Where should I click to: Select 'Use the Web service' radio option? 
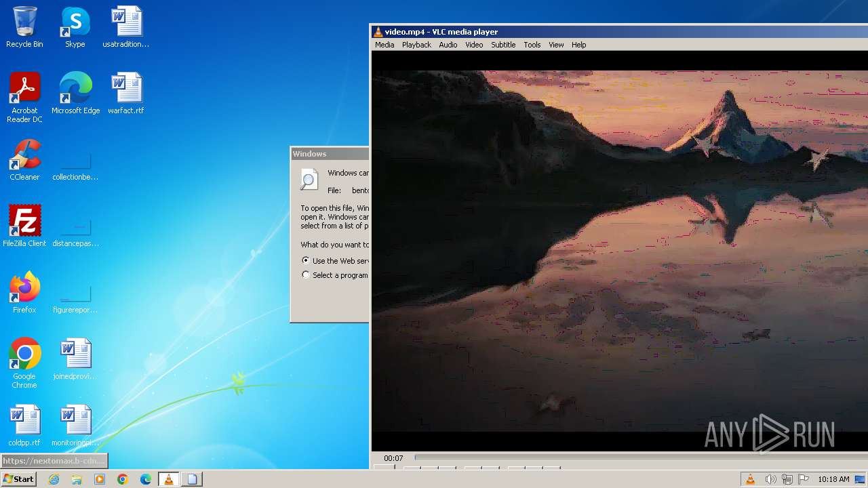point(306,260)
